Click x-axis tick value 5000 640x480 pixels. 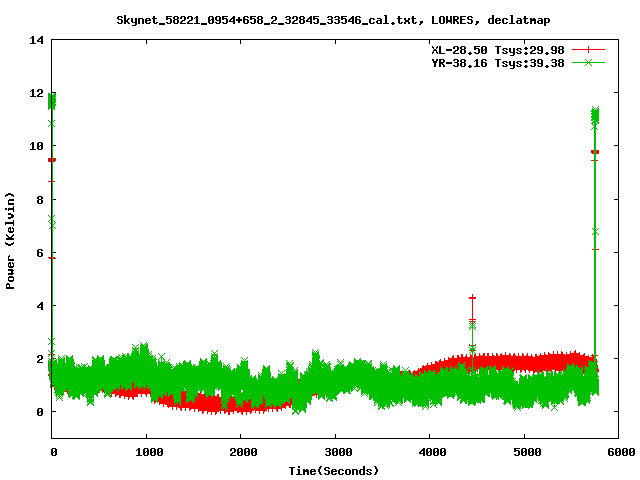pos(527,452)
